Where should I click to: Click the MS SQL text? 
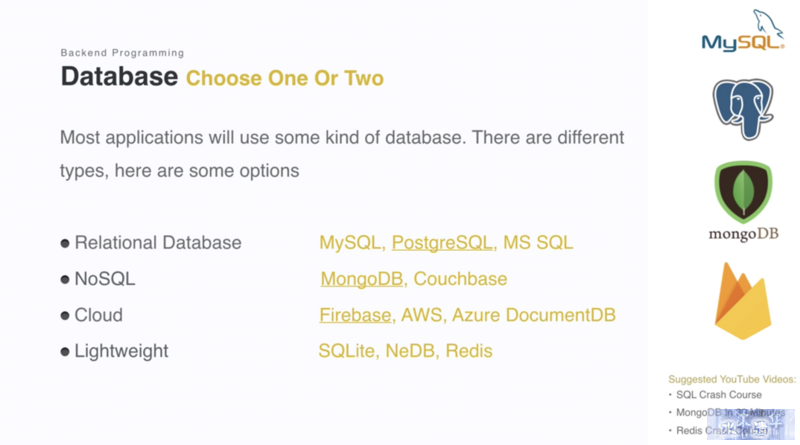coord(538,243)
